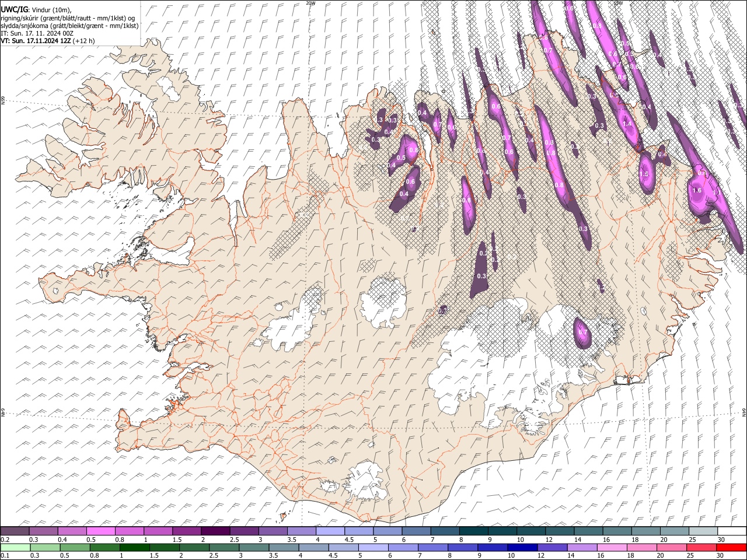Pick the lavender swatch at upper scale 4
747x560 pixels.
tap(330, 531)
